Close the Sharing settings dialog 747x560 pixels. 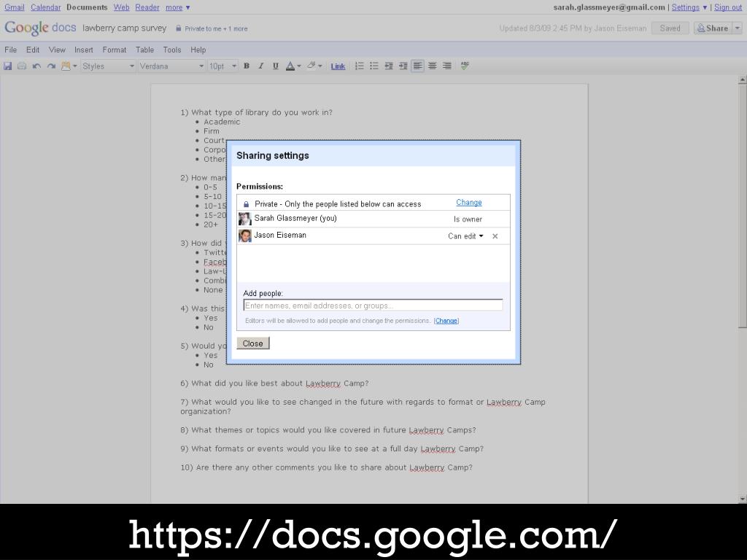point(253,343)
